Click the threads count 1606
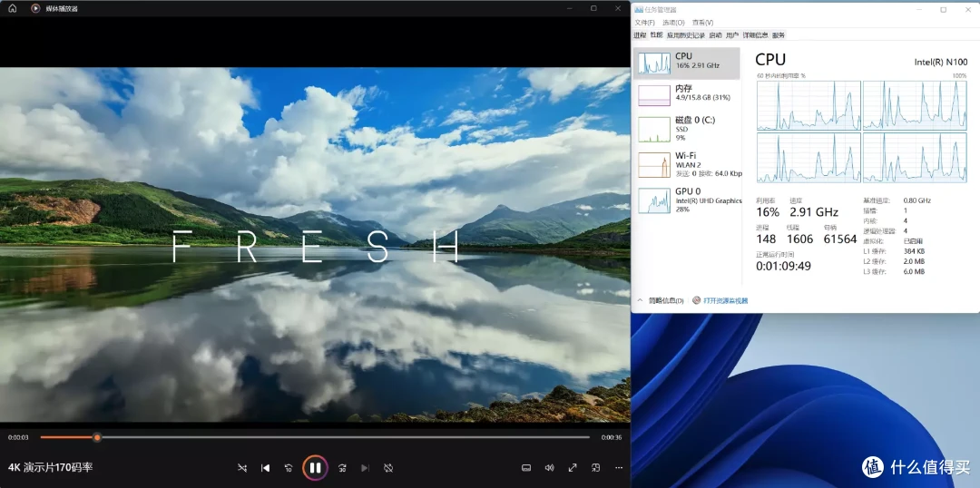Screen dimensions: 980x488 click(x=799, y=239)
